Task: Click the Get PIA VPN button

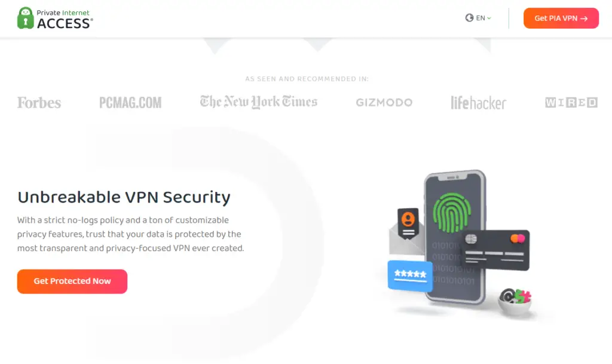Action: 561,18
